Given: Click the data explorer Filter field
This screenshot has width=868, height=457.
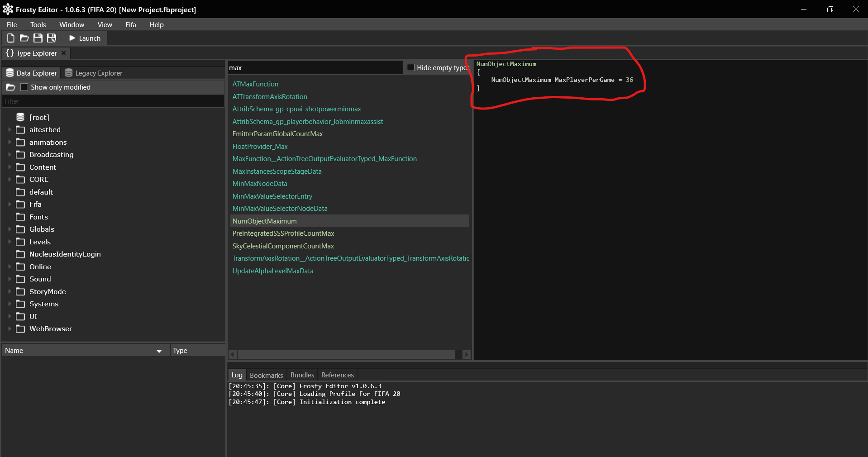Looking at the screenshot, I should pos(113,101).
